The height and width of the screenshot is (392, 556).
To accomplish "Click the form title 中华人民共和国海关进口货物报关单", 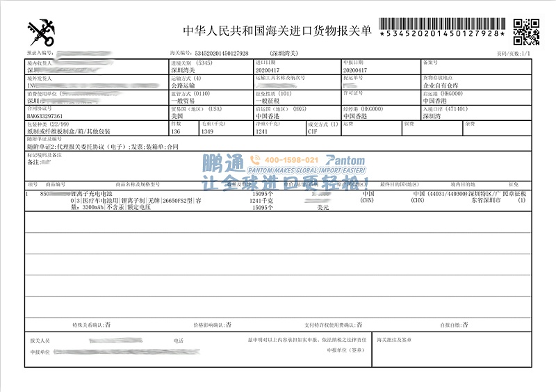I will pos(277,32).
